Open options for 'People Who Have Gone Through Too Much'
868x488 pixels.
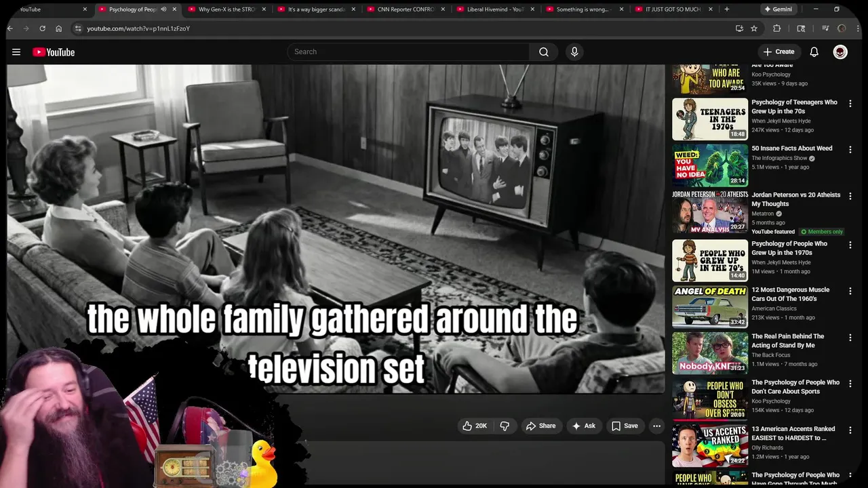click(850, 476)
